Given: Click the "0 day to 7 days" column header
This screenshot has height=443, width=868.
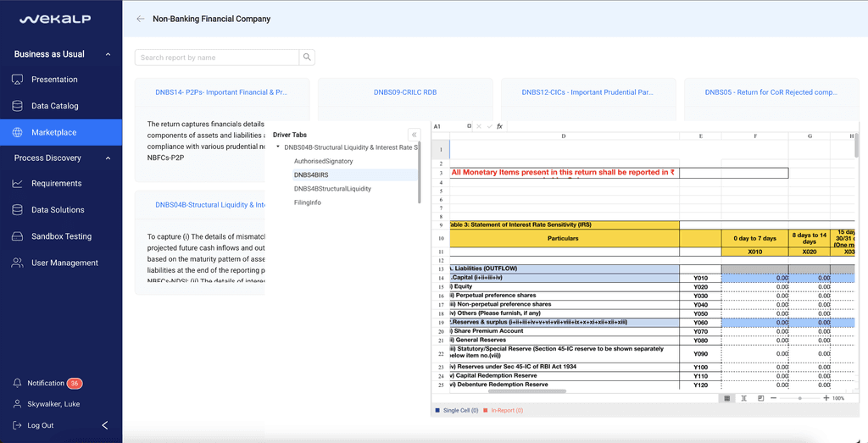Looking at the screenshot, I should coord(755,238).
